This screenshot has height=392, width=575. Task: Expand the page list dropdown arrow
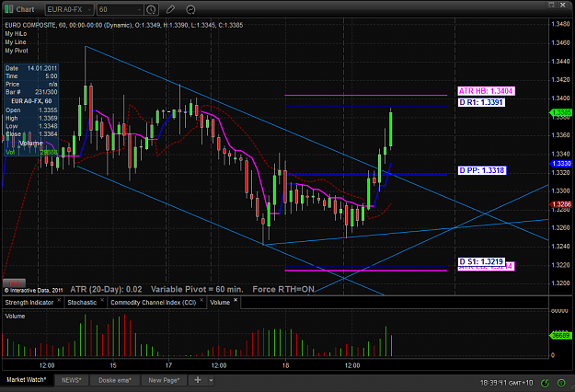pos(212,381)
